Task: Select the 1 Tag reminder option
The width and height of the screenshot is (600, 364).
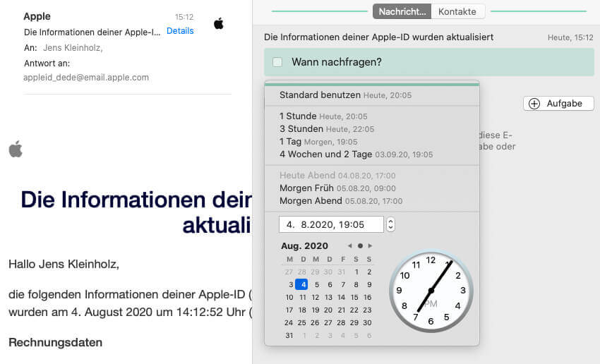Action: tap(372, 142)
